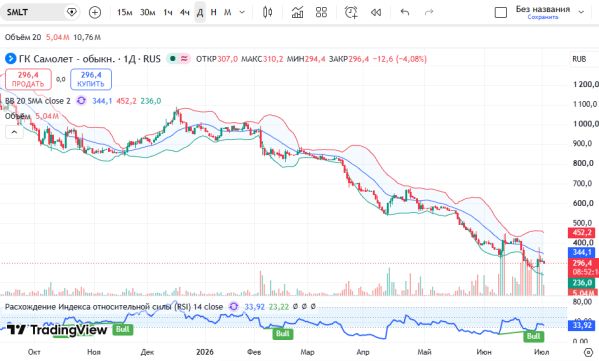Click the Объём 5,04М indicator legend
This screenshot has width=599, height=361.
point(32,116)
